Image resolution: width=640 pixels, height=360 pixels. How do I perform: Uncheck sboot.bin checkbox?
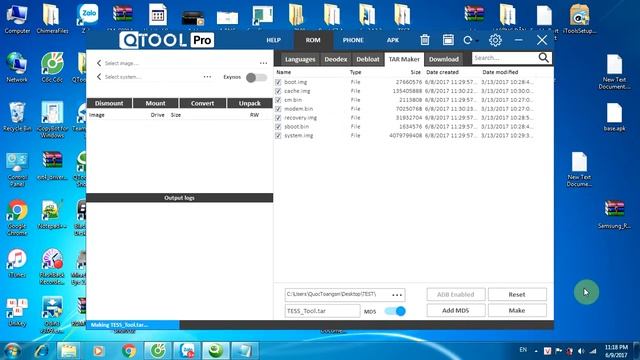click(278, 127)
